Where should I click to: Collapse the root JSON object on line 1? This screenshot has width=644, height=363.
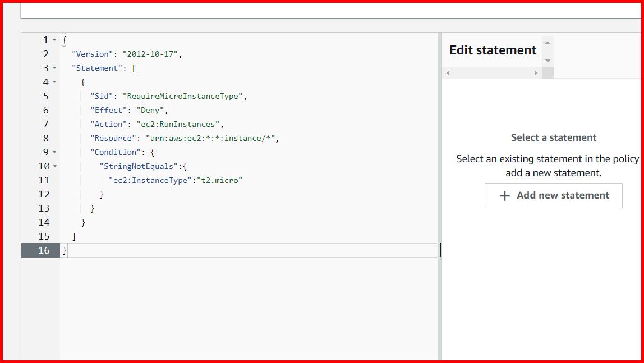(54, 39)
